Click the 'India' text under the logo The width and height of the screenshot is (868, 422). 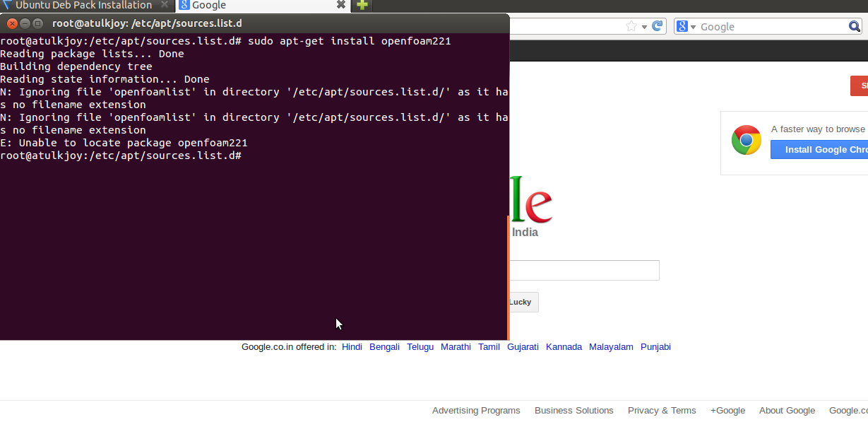pyautogui.click(x=525, y=233)
